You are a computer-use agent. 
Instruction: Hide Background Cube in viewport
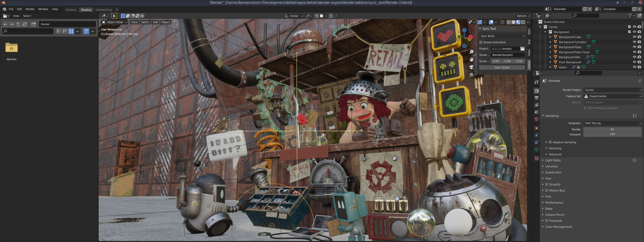click(634, 37)
